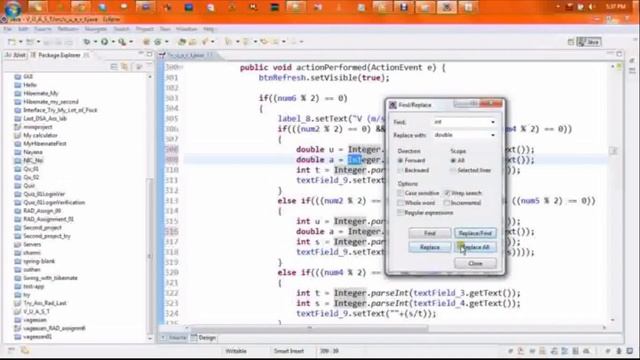The image size is (640, 360).
Task: Click the Find/Replace dialog title icon
Action: 393,105
